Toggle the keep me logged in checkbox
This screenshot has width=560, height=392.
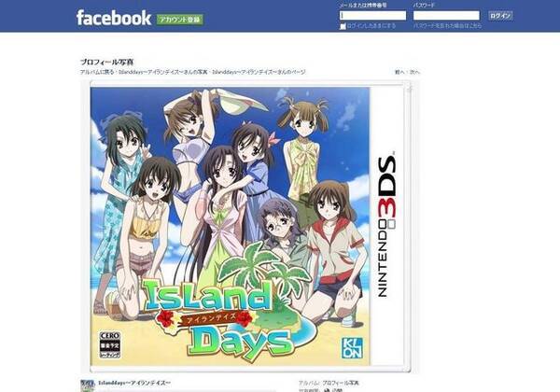click(x=343, y=26)
